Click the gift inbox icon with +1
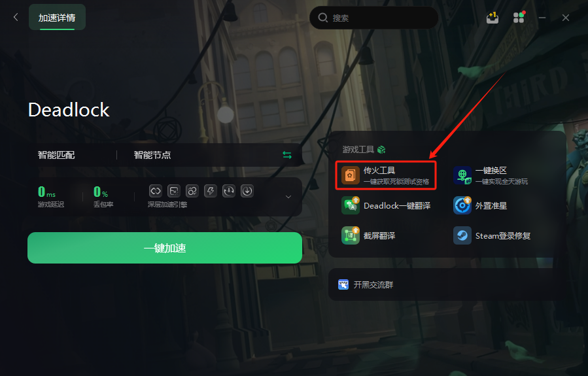This screenshot has height=376, width=588. (492, 18)
